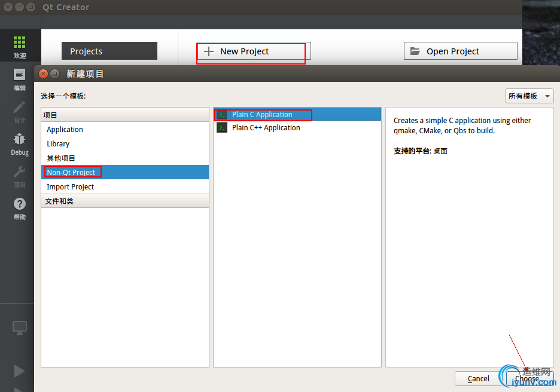The height and width of the screenshot is (392, 560).
Task: Click the 文件和类 section header
Action: click(125, 201)
